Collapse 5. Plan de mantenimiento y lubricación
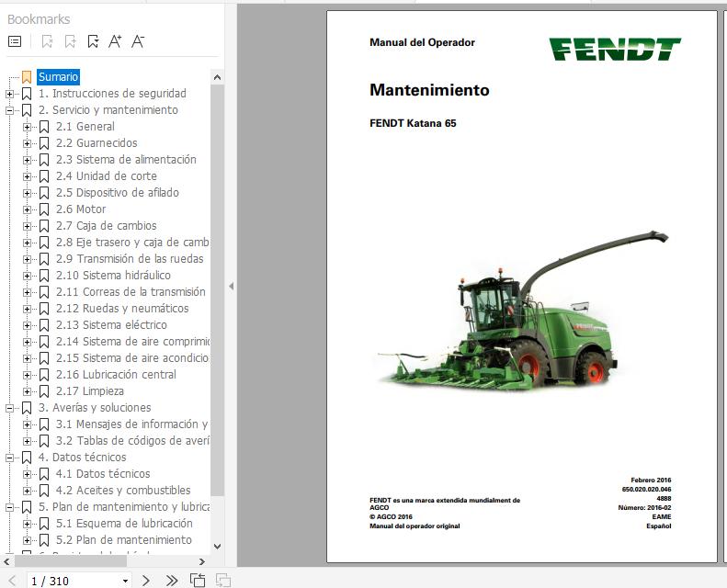 pos(9,508)
